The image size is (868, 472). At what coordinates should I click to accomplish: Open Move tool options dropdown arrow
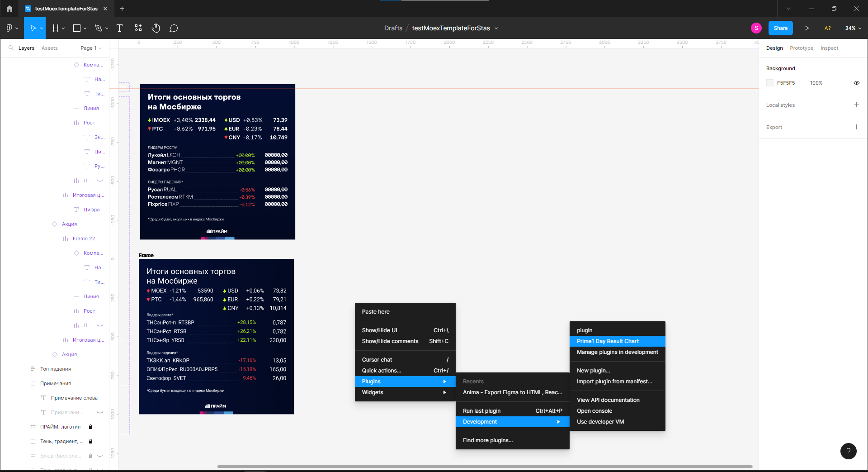click(42, 28)
